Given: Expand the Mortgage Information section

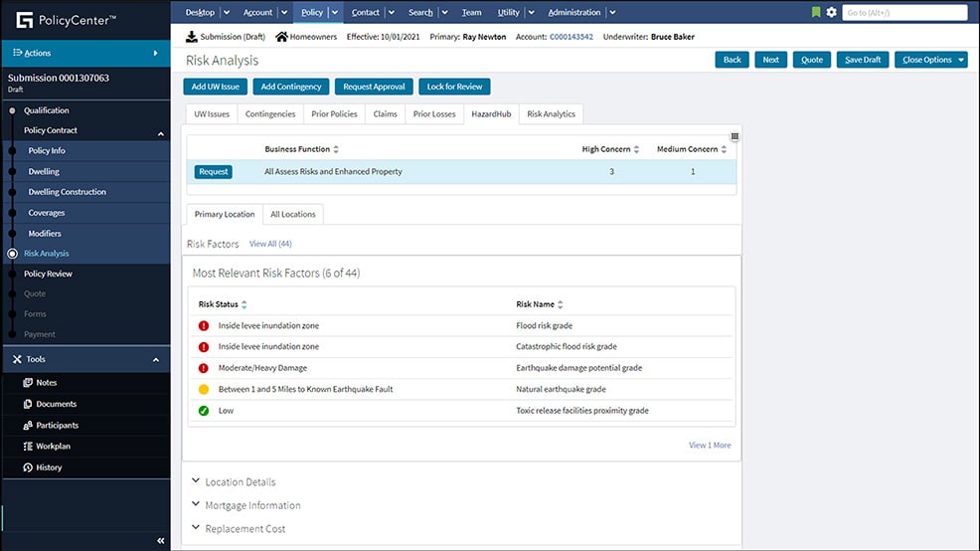Looking at the screenshot, I should click(251, 505).
